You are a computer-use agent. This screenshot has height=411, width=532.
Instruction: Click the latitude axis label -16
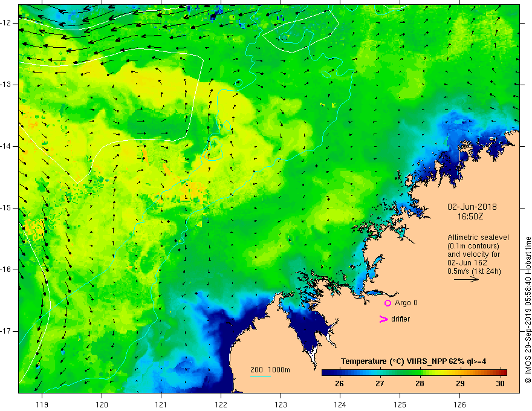[6, 270]
